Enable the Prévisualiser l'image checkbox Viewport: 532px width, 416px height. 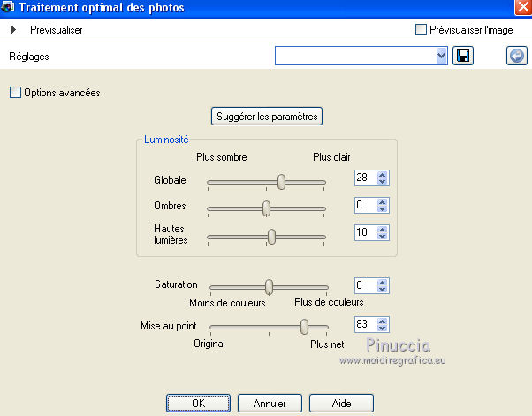(422, 29)
